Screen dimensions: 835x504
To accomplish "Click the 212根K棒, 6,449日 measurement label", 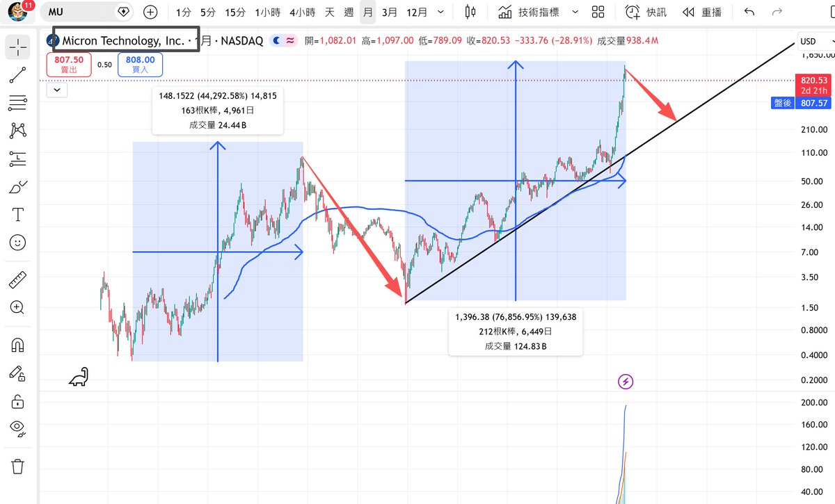I will [x=515, y=332].
